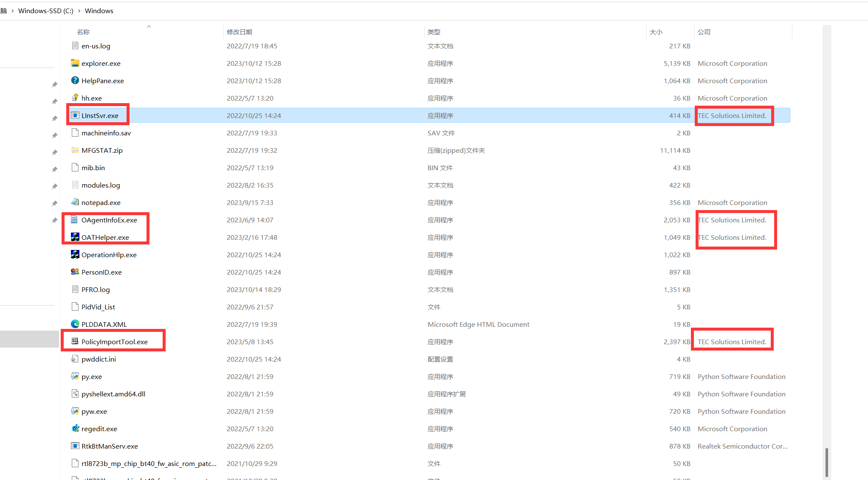Click the notepad.exe file icon

pyautogui.click(x=75, y=202)
